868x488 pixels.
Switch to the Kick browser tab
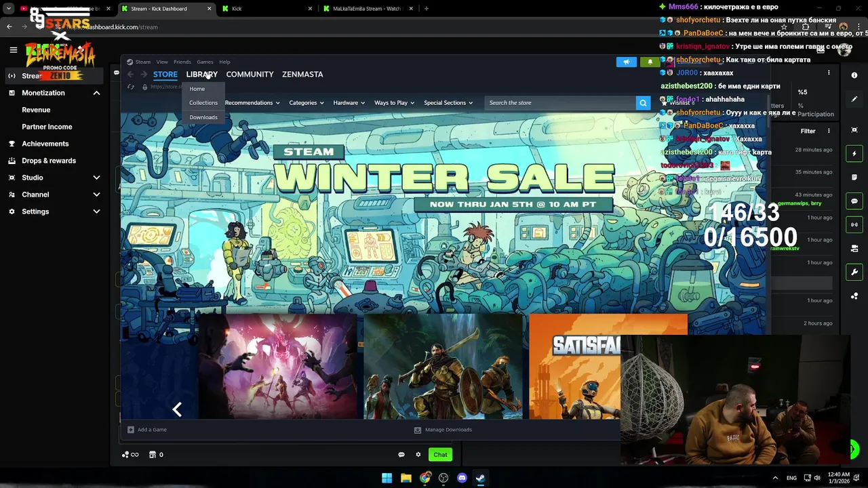click(267, 9)
